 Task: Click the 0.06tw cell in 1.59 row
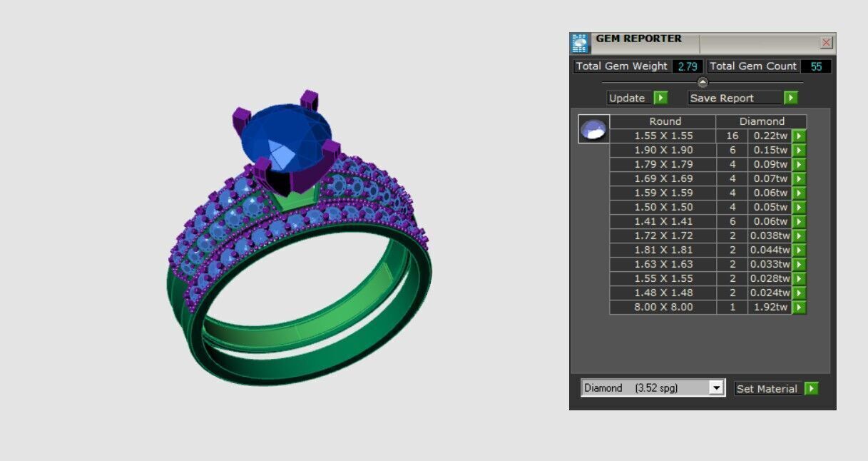pos(770,193)
